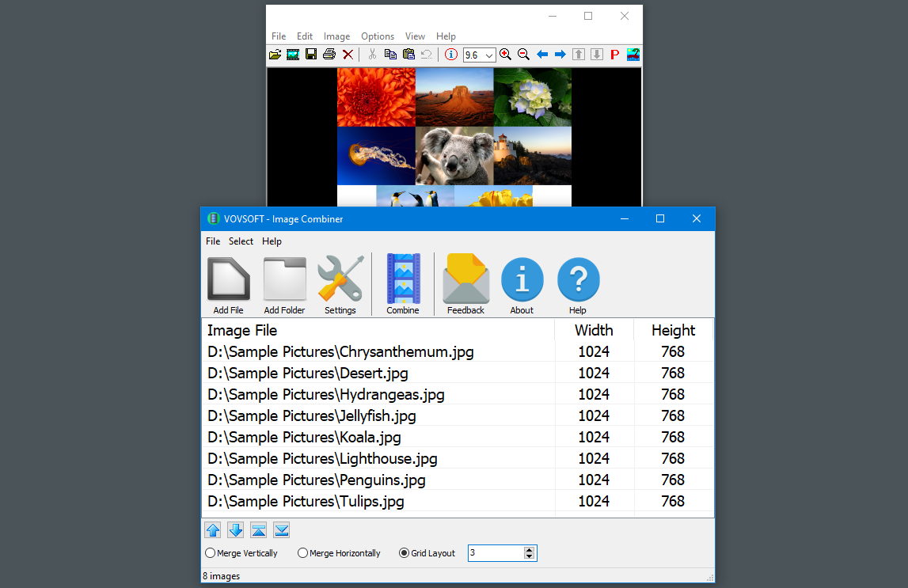
Task: Click Open file icon in the viewer toolbar
Action: (x=275, y=55)
